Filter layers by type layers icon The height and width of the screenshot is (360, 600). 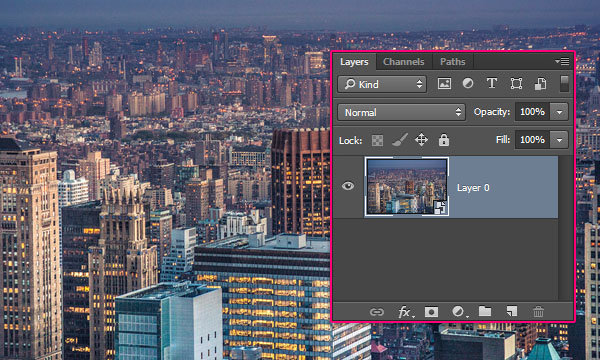[x=492, y=83]
